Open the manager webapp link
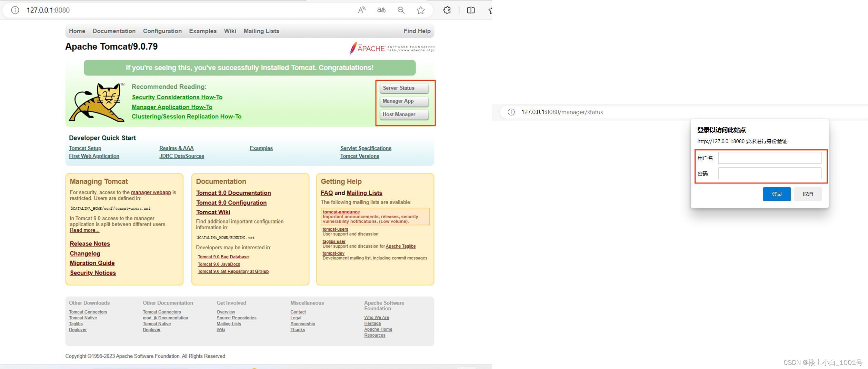The height and width of the screenshot is (369, 868). tap(151, 192)
